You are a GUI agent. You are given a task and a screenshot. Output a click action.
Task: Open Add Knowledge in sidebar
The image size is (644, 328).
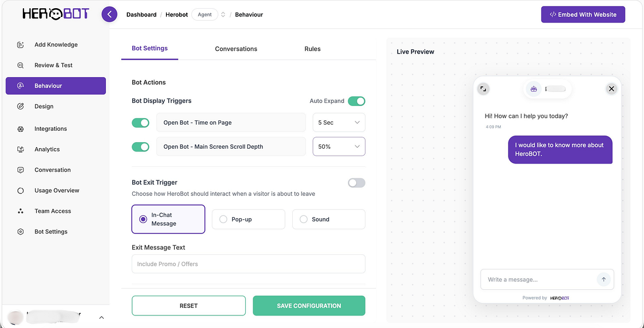[x=56, y=45]
